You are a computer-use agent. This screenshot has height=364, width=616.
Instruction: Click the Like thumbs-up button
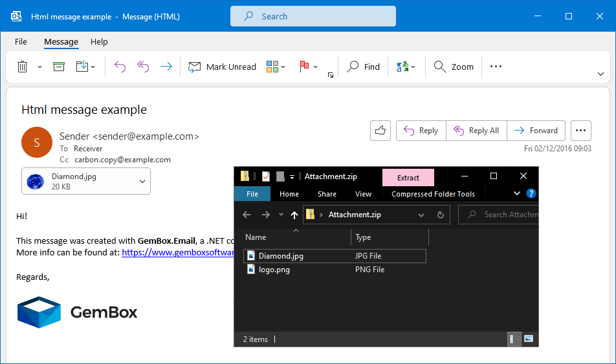[x=380, y=131]
